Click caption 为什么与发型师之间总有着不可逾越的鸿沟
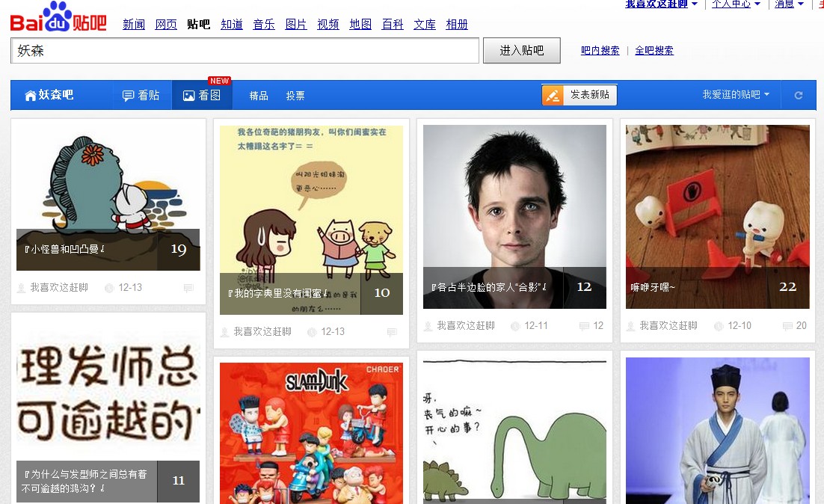Screen dimensions: 824x504 (85, 482)
